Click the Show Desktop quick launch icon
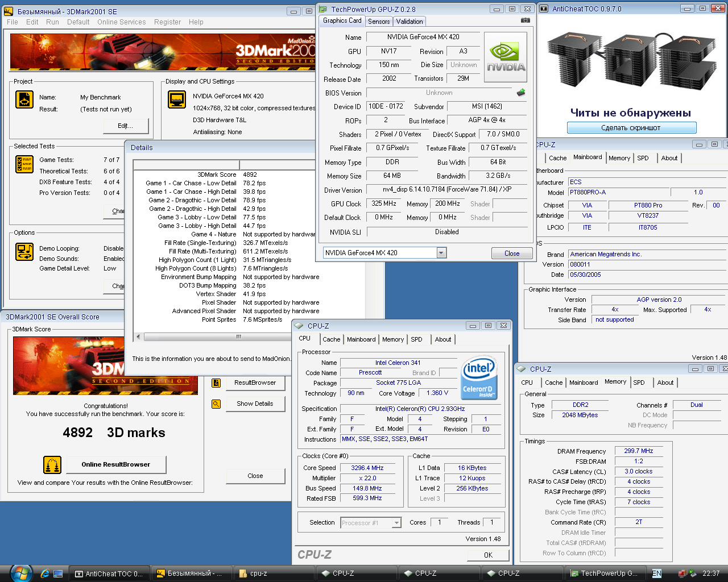This screenshot has height=582, width=728. click(x=58, y=573)
